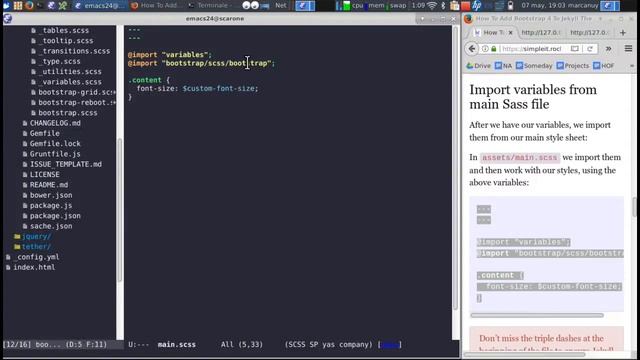640x360 pixels.
Task: Open the bootstrap-reboot.scss file
Action: tap(76, 102)
